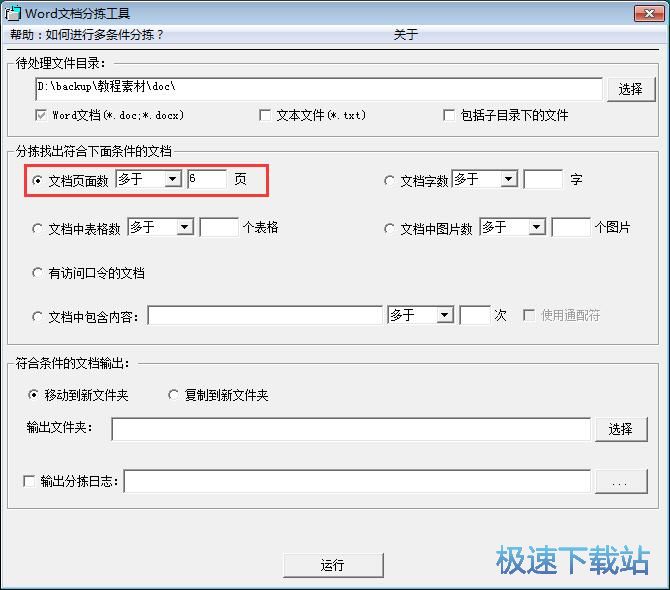This screenshot has width=670, height=590.
Task: Enable 文本文件(*.txt) checkbox
Action: click(x=265, y=115)
